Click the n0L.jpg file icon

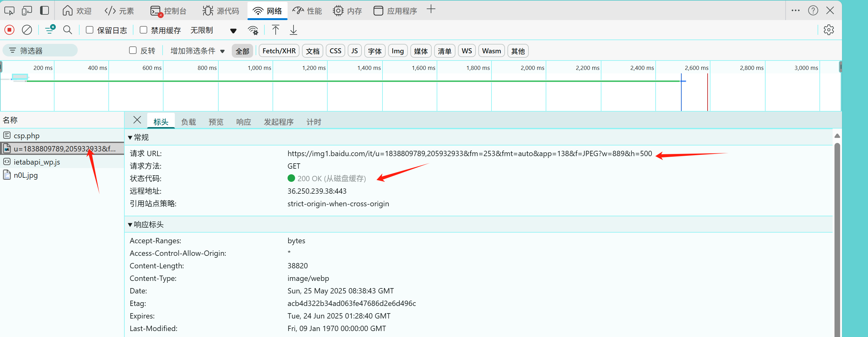[x=7, y=175]
